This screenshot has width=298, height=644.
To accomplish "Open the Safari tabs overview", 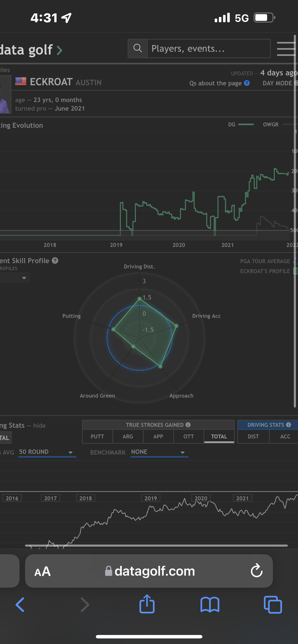I will point(273,605).
